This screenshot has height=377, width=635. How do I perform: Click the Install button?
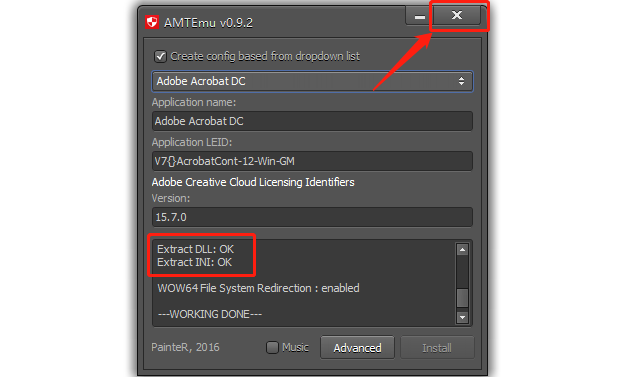coord(437,347)
